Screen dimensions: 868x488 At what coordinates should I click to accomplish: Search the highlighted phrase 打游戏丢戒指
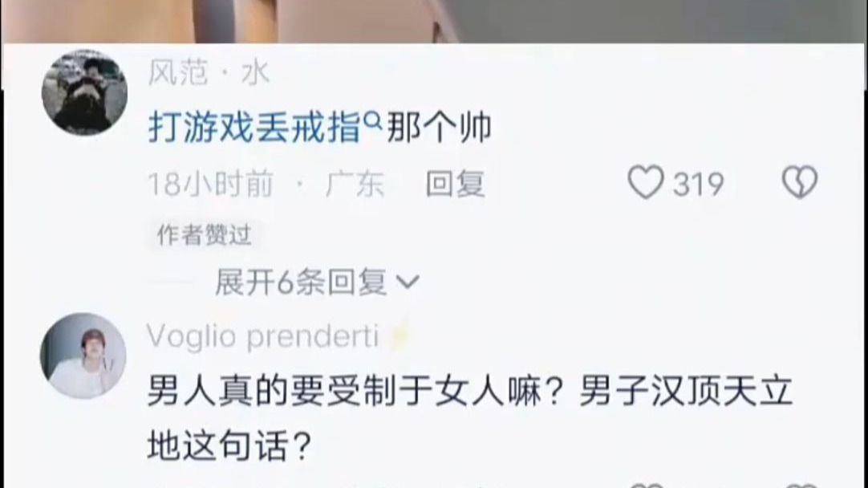[254, 128]
